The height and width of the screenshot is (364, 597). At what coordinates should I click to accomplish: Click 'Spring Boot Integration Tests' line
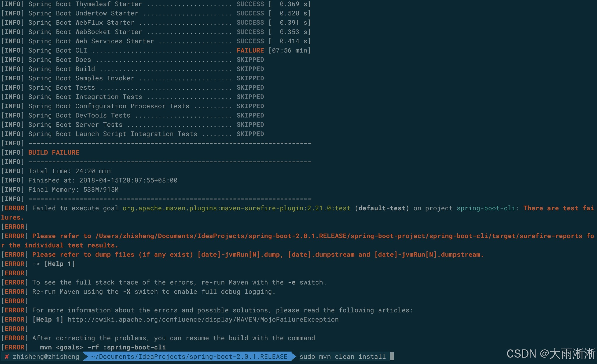tap(133, 97)
